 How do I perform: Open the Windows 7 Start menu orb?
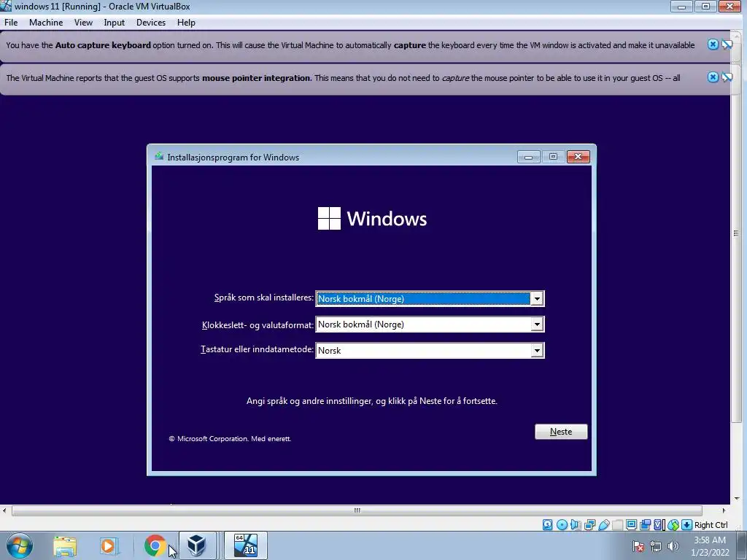coord(20,545)
